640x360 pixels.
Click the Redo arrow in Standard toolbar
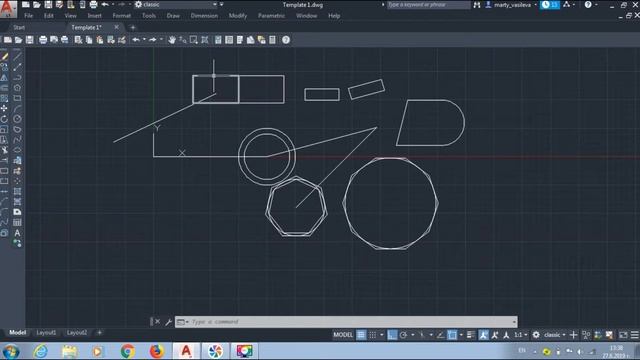pos(152,40)
